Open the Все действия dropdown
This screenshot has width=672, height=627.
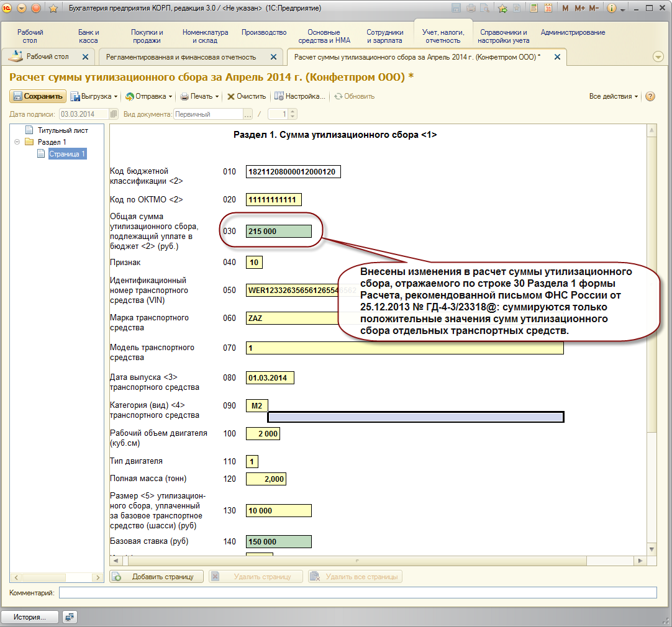coord(613,96)
